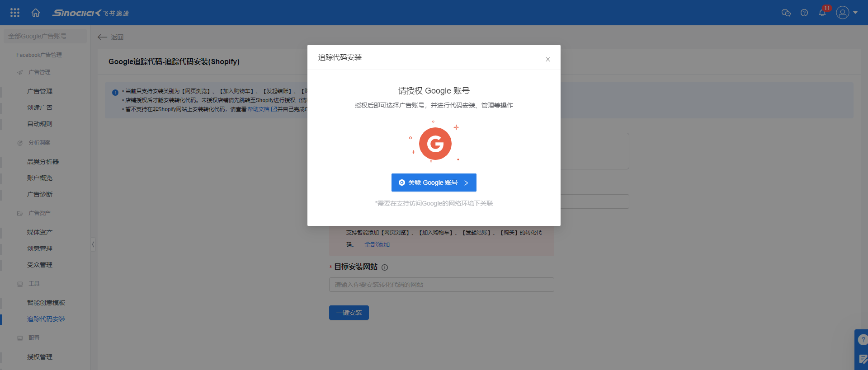Click 关联 Google 账号 button
Image resolution: width=868 pixels, height=370 pixels.
click(434, 183)
